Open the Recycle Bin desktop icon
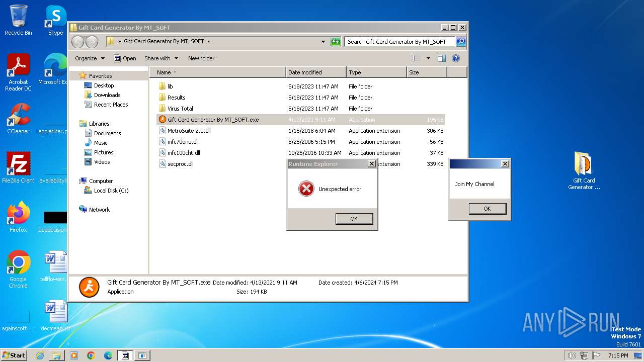Viewport: 644px width, 362px height. click(18, 20)
